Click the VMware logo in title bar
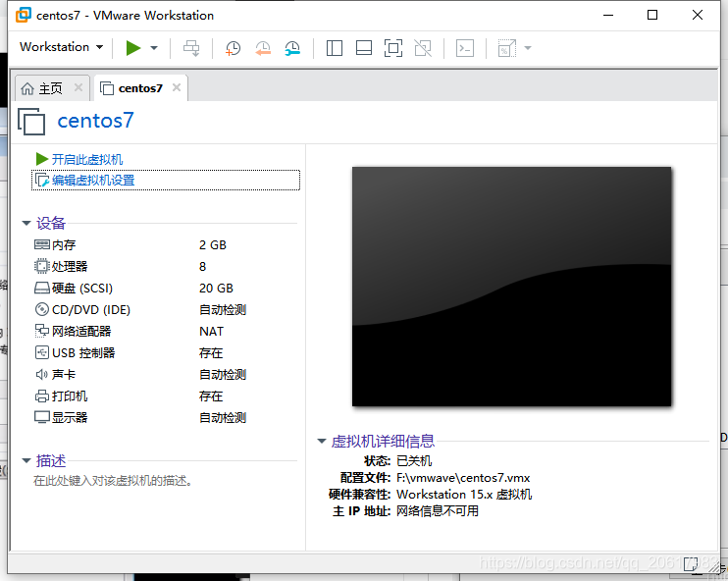The height and width of the screenshot is (581, 728). coord(24,15)
